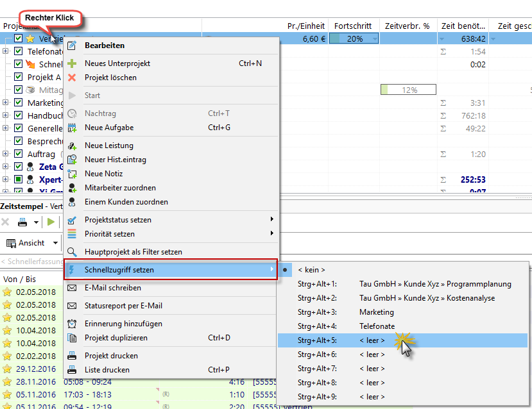Click the 20% progress bar
Image resolution: width=532 pixels, height=409 pixels.
[354, 38]
